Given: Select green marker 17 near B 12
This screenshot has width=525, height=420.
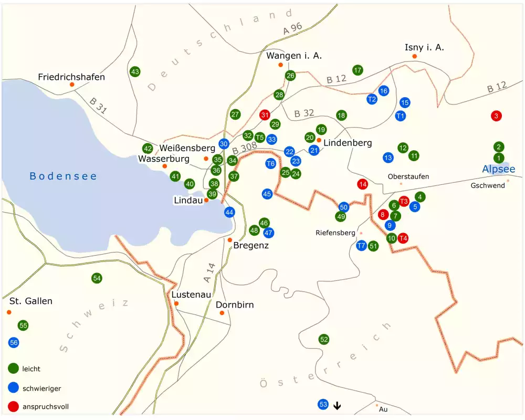Looking at the screenshot, I should [358, 70].
